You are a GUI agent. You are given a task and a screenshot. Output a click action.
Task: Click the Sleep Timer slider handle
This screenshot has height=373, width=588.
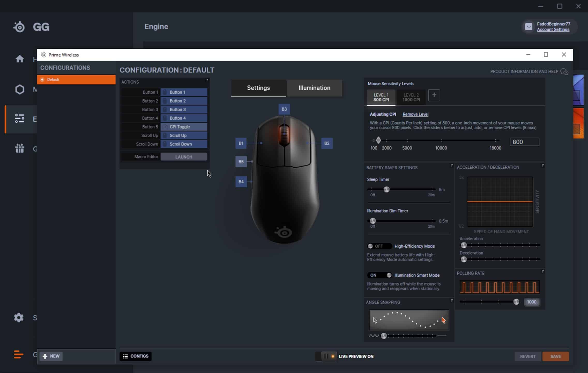pyautogui.click(x=386, y=189)
